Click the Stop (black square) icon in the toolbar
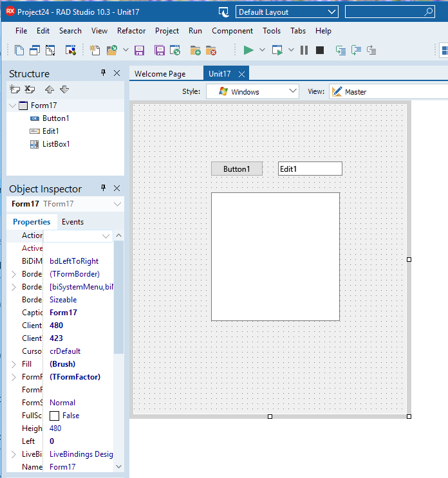 tap(319, 50)
